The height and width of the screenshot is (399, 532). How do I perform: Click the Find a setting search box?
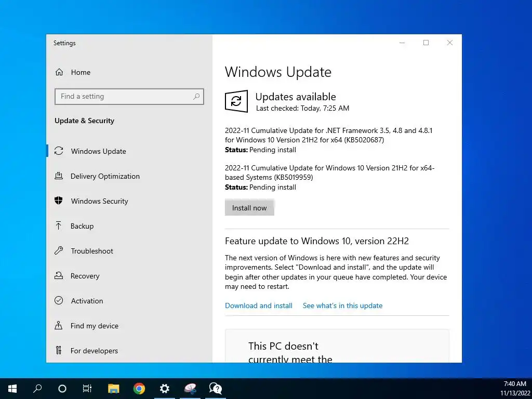pyautogui.click(x=129, y=96)
